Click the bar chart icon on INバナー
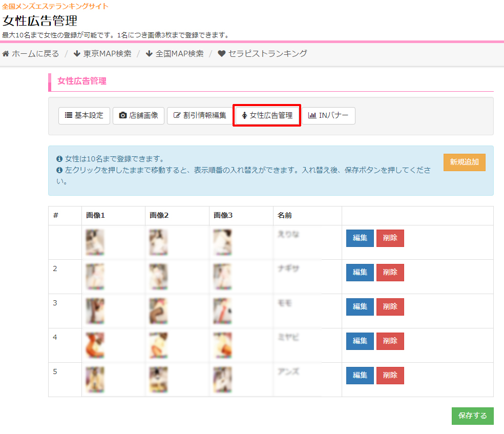The width and height of the screenshot is (504, 434). tap(312, 115)
